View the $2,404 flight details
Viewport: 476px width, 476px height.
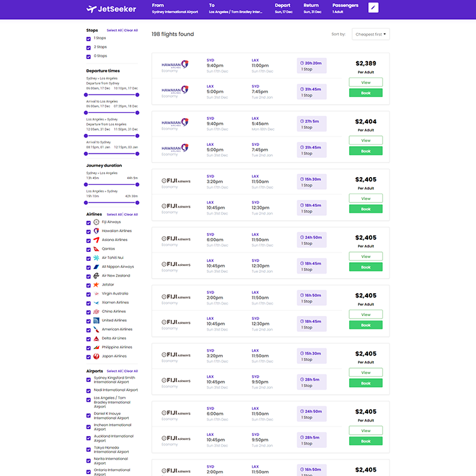366,140
